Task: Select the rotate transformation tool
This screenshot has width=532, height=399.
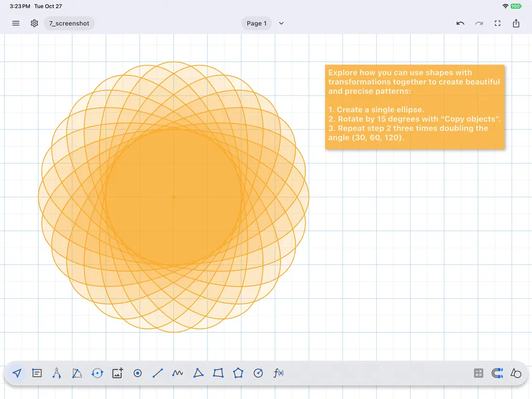Action: 97,373
